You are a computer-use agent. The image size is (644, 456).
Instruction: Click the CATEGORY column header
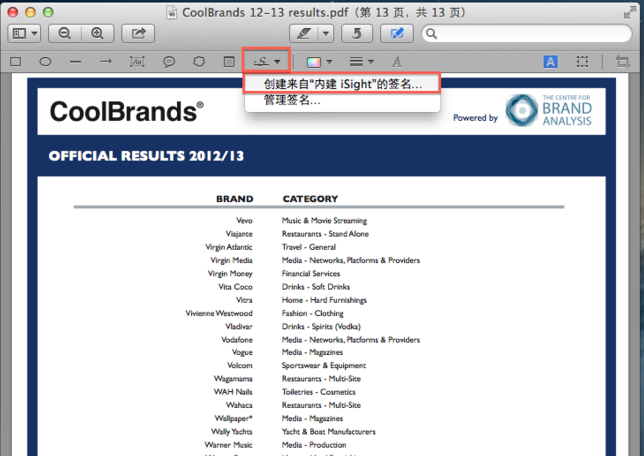(310, 199)
